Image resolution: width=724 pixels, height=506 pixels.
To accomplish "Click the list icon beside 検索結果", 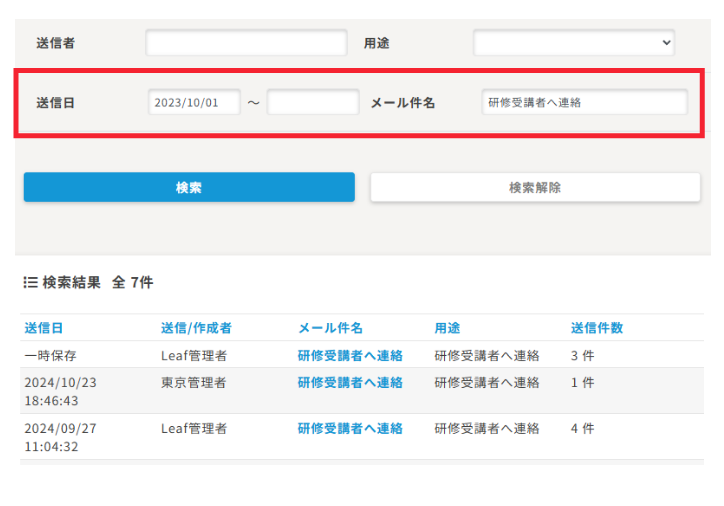I will point(30,282).
